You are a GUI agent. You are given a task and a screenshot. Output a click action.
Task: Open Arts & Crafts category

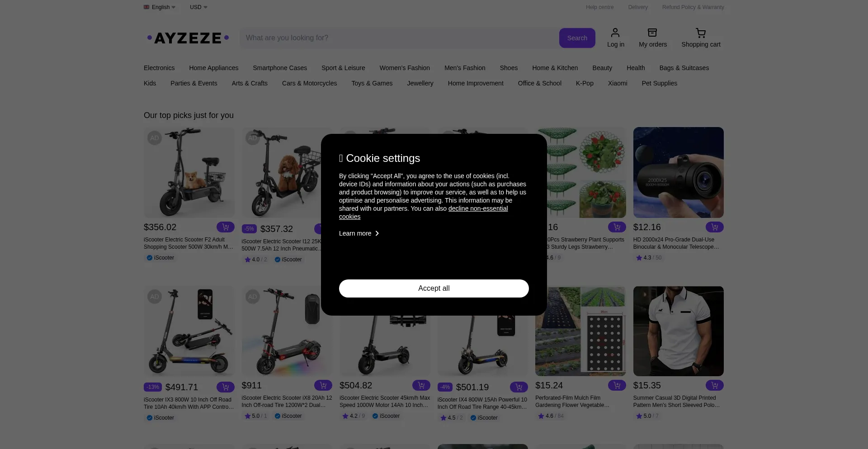pyautogui.click(x=250, y=83)
